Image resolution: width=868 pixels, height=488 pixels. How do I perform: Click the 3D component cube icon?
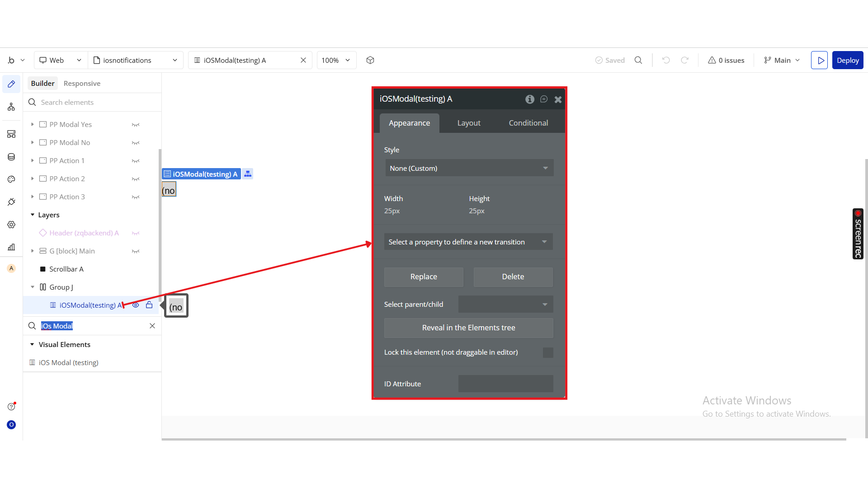370,60
